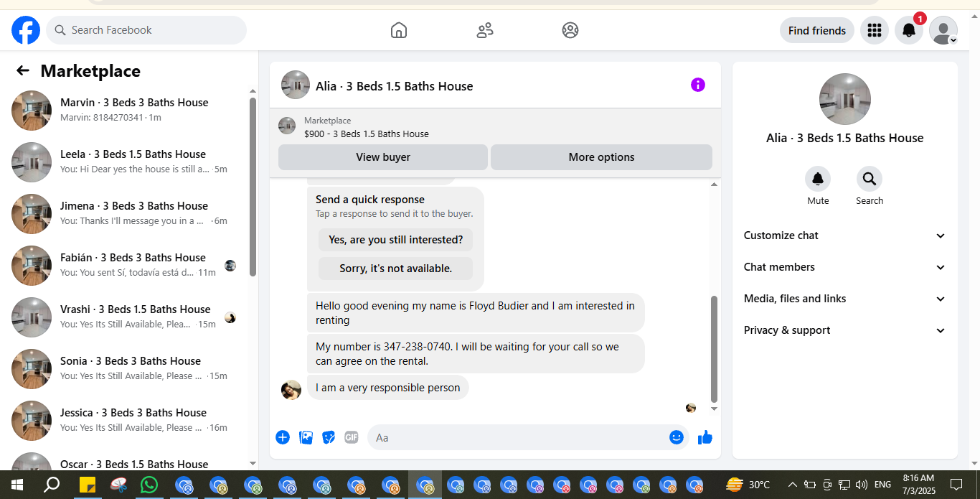Click Alia's large profile thumbnail

[845, 99]
